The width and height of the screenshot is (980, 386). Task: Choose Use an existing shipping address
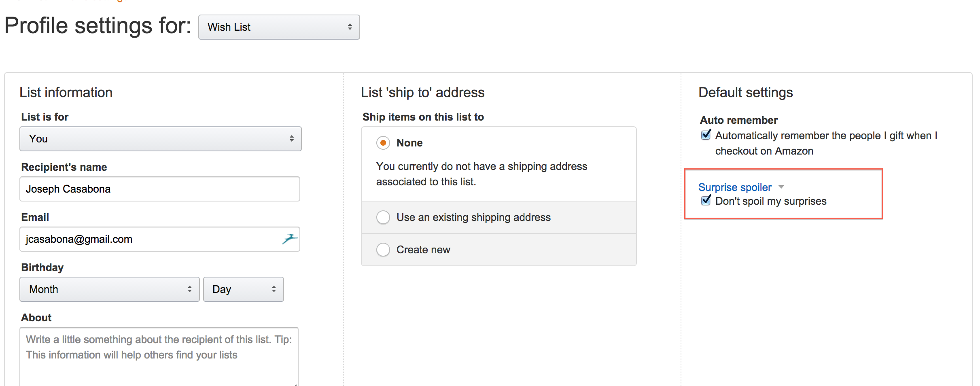pos(383,217)
